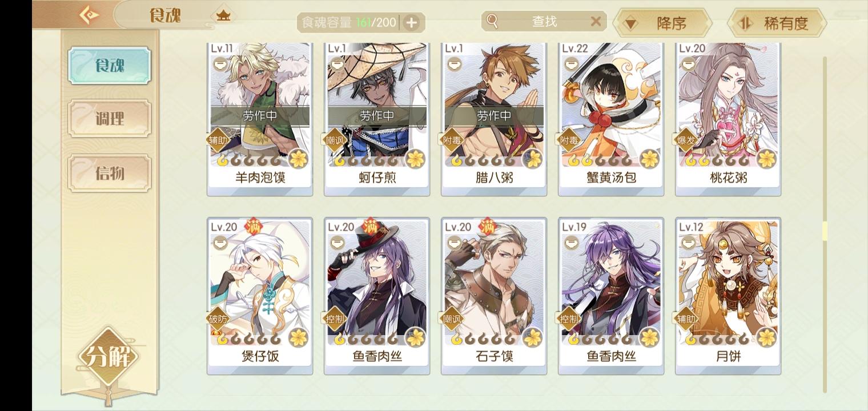
Task: Clear the search field with X icon
Action: click(x=596, y=22)
